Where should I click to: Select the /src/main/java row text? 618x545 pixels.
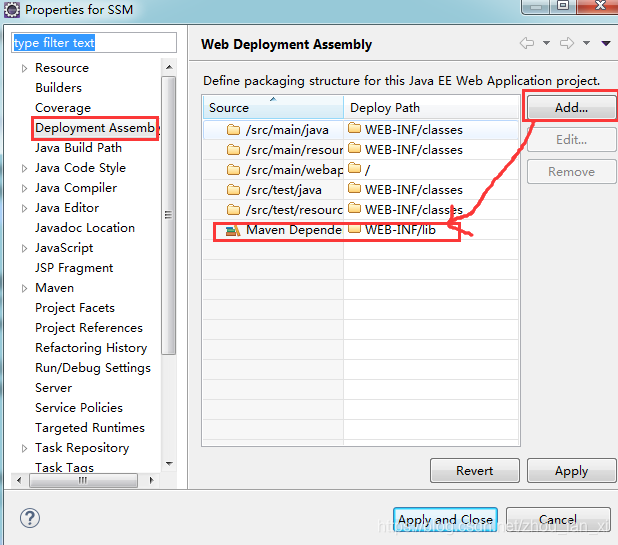point(287,130)
